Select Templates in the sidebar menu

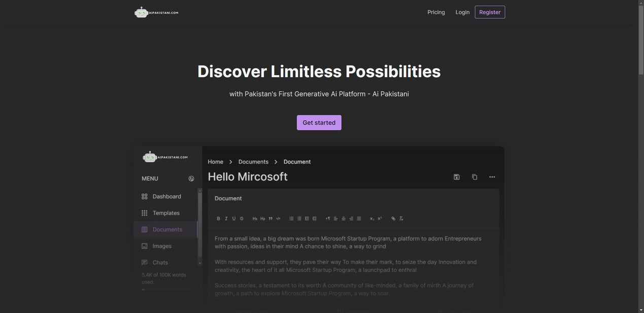(x=166, y=213)
